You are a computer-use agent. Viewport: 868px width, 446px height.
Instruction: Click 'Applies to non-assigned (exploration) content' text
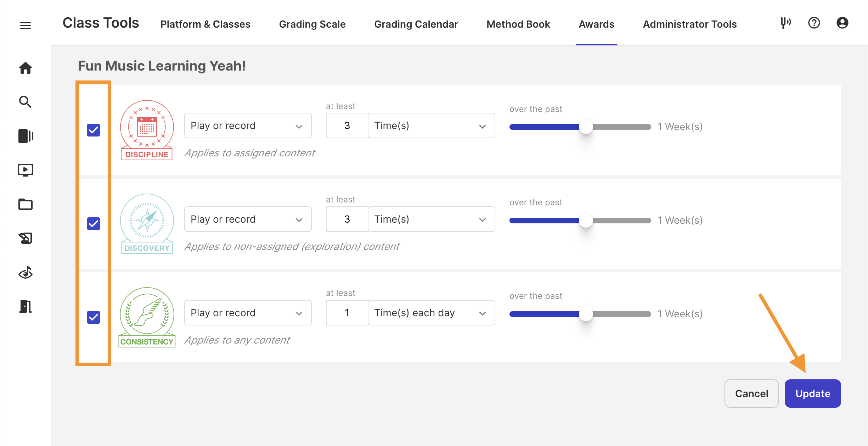(x=292, y=246)
